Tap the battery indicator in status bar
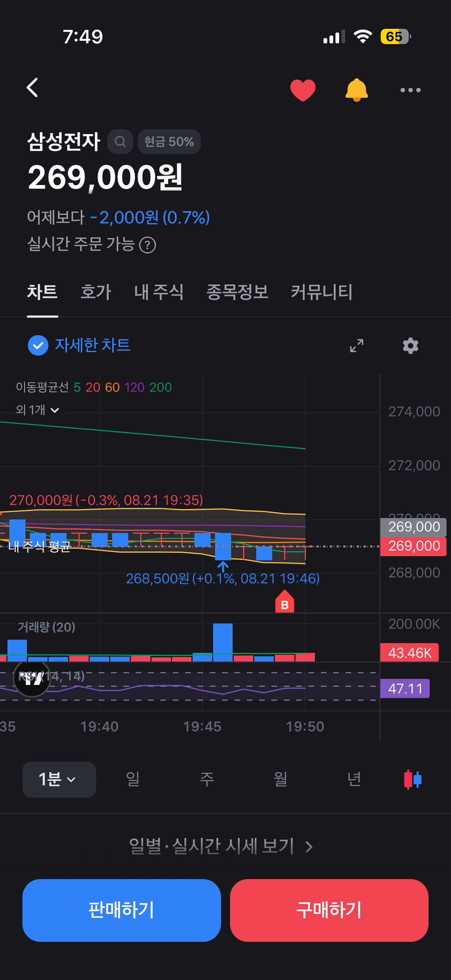The width and height of the screenshot is (451, 980). 396,37
